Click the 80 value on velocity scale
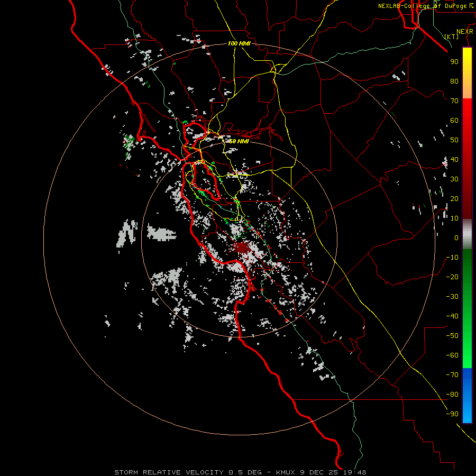Viewport: 476px width, 476px height. click(x=454, y=81)
